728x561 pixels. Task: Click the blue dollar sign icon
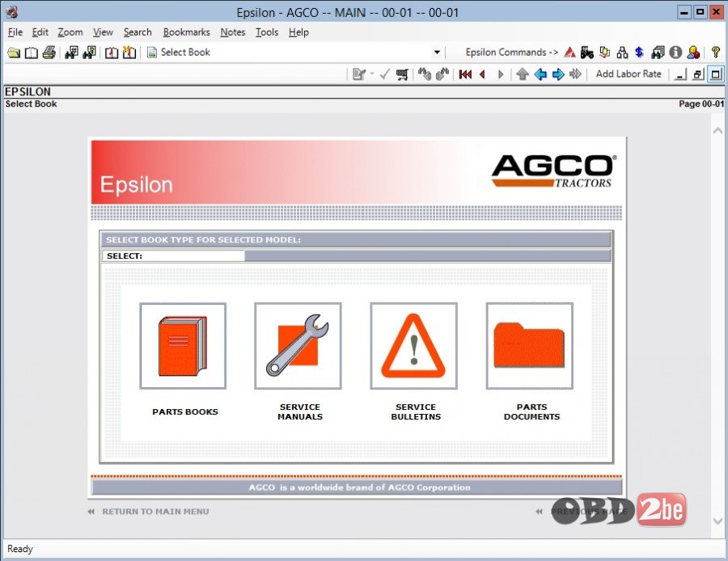(639, 53)
